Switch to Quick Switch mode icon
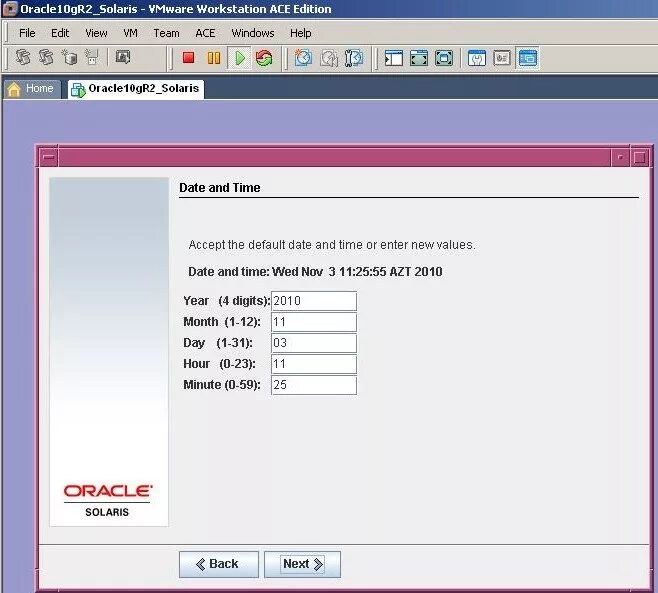Viewport: 658px width, 593px height. [419, 58]
